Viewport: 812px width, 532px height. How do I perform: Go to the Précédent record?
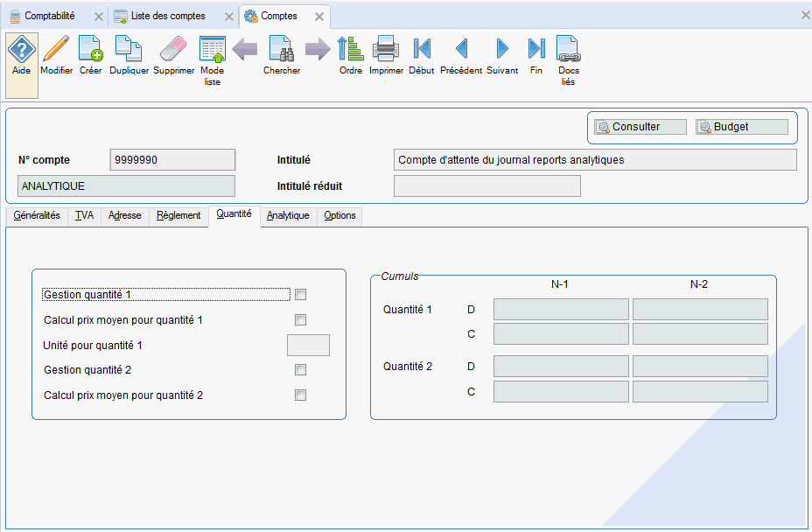pos(461,56)
